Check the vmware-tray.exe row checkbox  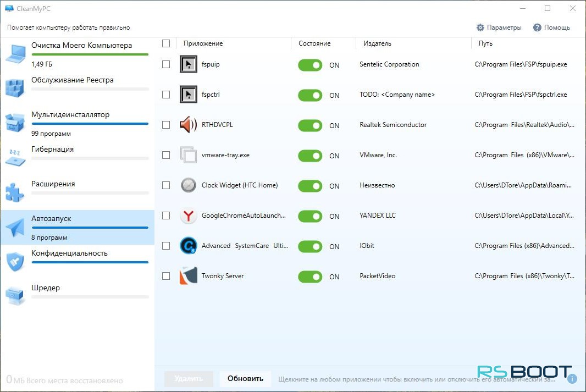pos(166,155)
